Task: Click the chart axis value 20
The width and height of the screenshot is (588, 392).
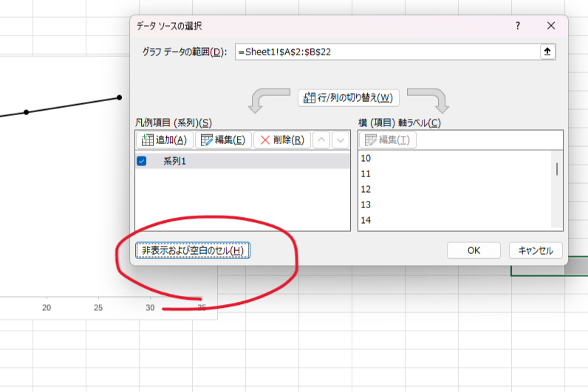Action: [47, 308]
